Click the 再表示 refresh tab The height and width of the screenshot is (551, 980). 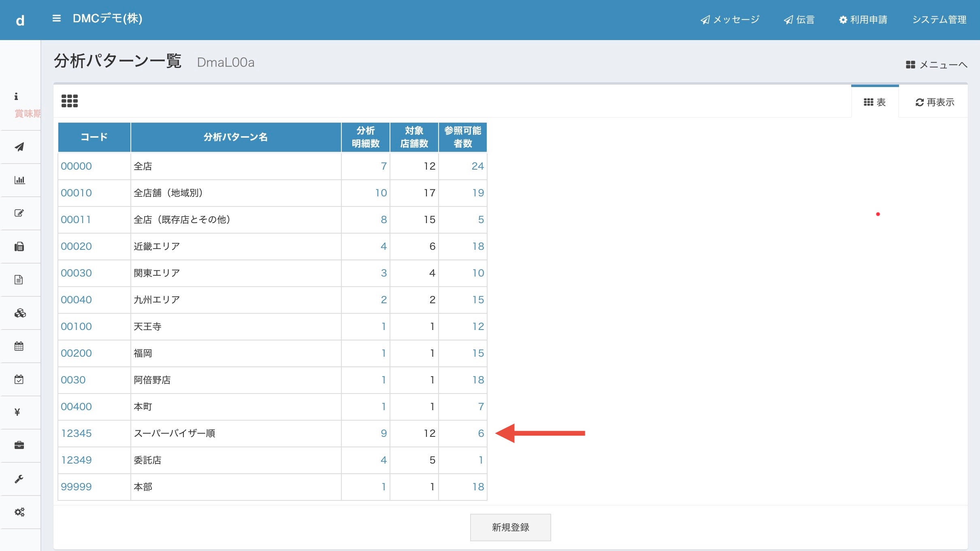(x=935, y=102)
